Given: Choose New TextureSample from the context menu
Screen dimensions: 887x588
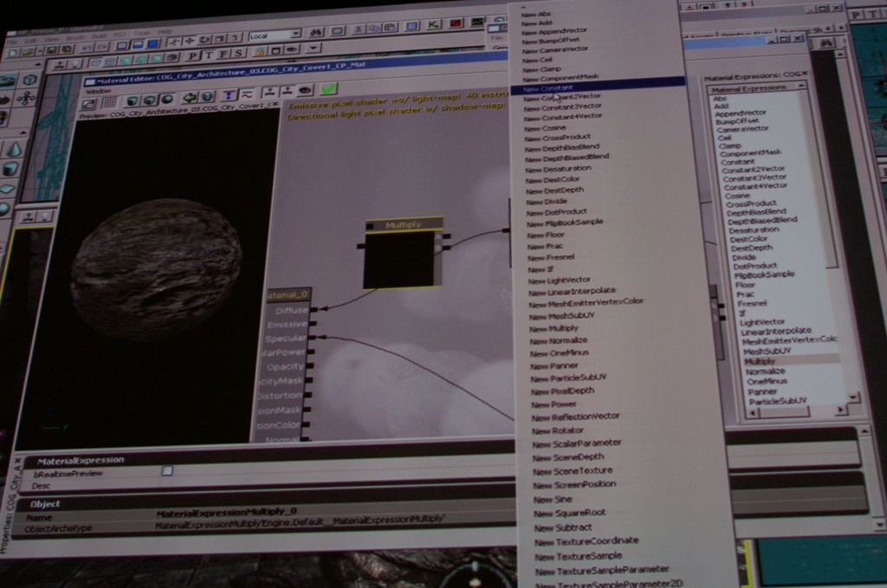Looking at the screenshot, I should click(x=578, y=555).
